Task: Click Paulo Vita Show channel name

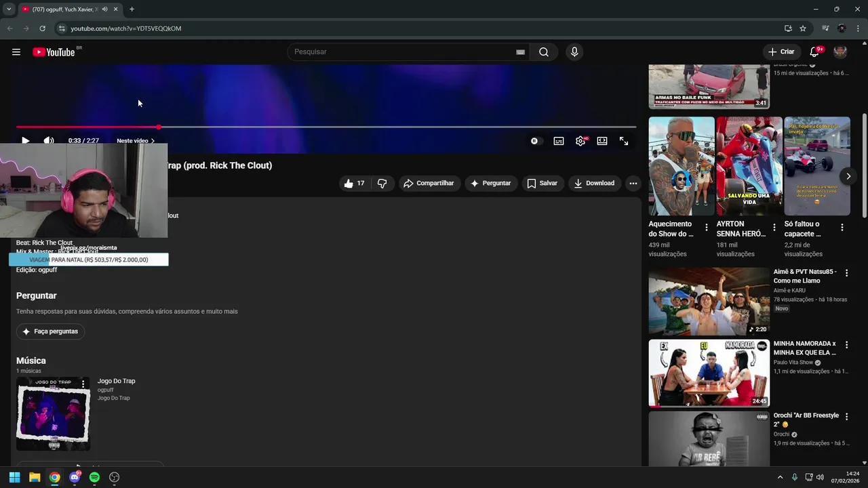Action: tap(793, 363)
